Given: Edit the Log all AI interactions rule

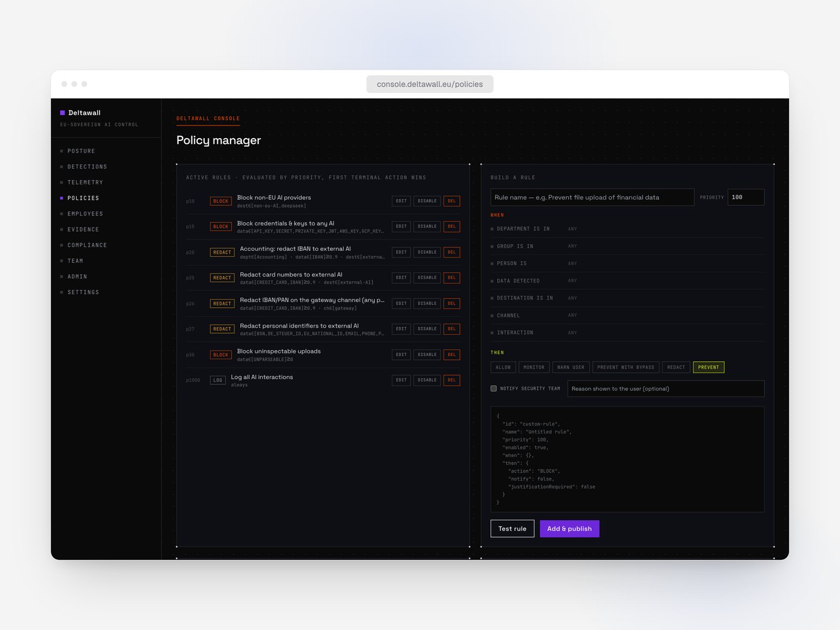Looking at the screenshot, I should [x=401, y=380].
